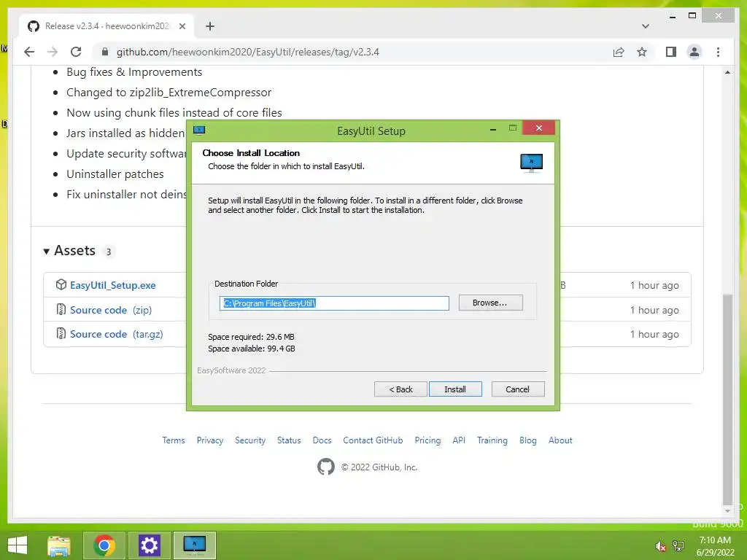Screen dimensions: 747x560
Task: Open the Chrome three-dot menu
Action: 718,52
